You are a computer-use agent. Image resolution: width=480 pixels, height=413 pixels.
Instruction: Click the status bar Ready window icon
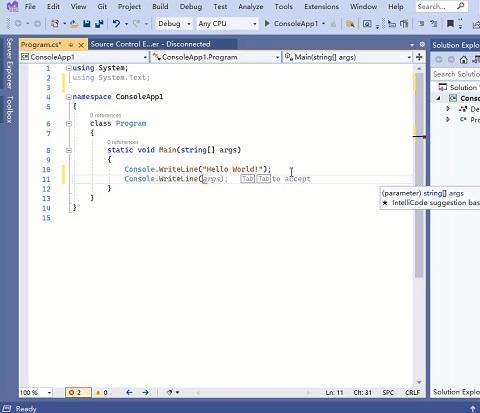(7, 408)
